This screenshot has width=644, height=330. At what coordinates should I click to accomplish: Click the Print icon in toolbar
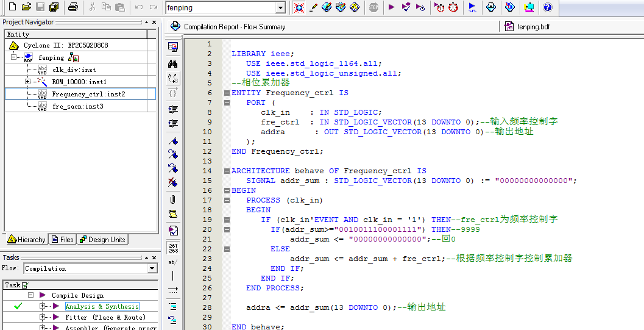coord(73,7)
